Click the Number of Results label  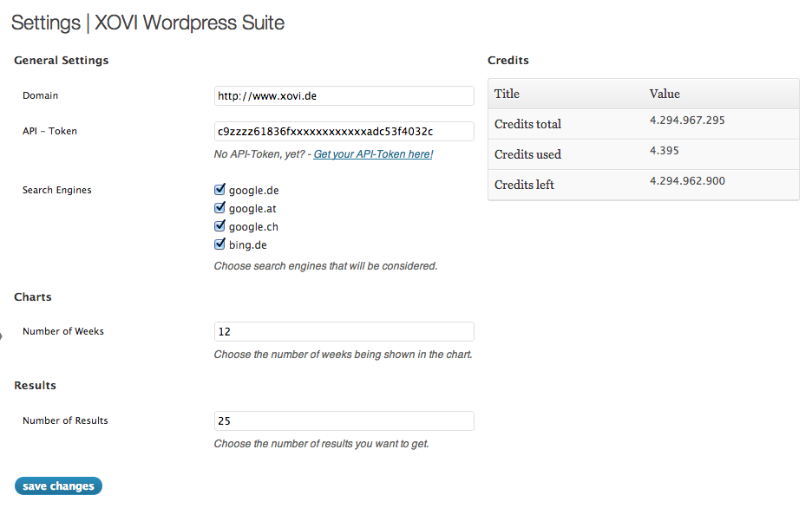pyautogui.click(x=65, y=420)
